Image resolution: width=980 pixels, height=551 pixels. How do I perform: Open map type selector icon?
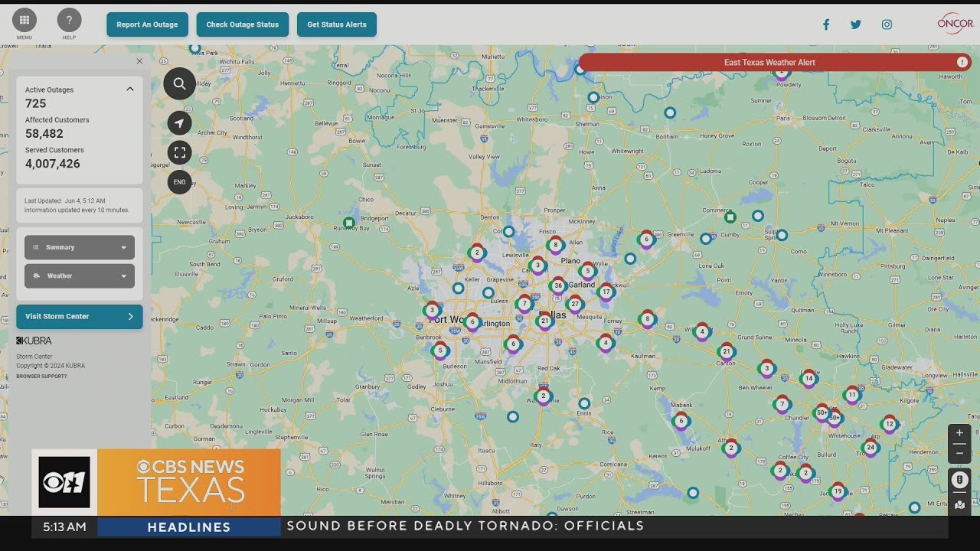[x=959, y=504]
